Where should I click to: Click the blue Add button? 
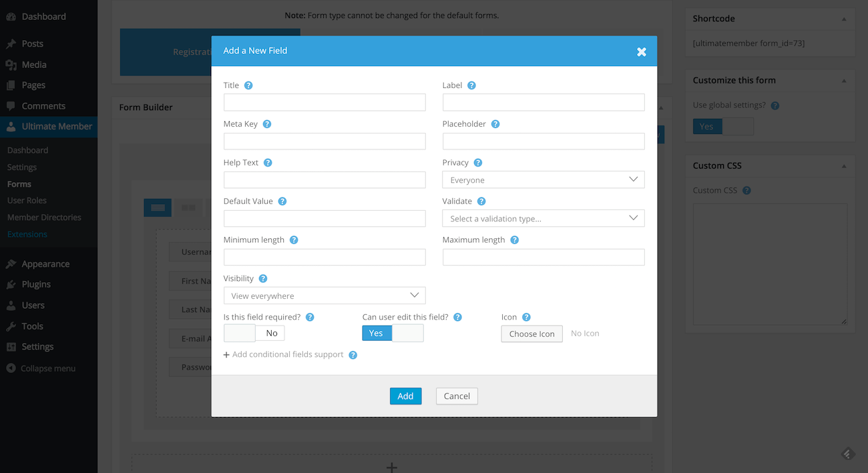click(405, 396)
